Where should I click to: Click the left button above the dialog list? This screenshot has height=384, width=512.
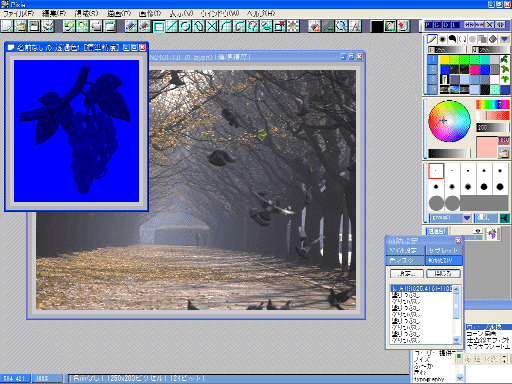[x=407, y=274]
